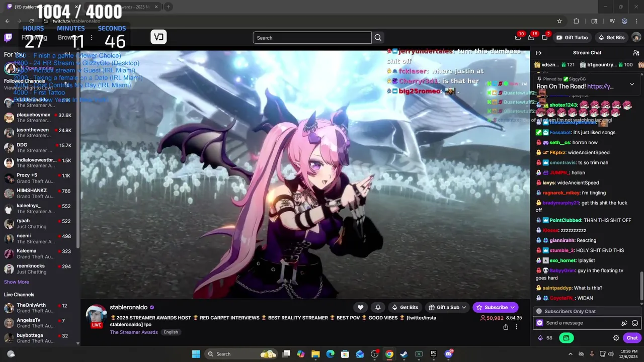Open HIIMSHANKZ channel in sidebar
This screenshot has height=362, width=644.
(40, 194)
